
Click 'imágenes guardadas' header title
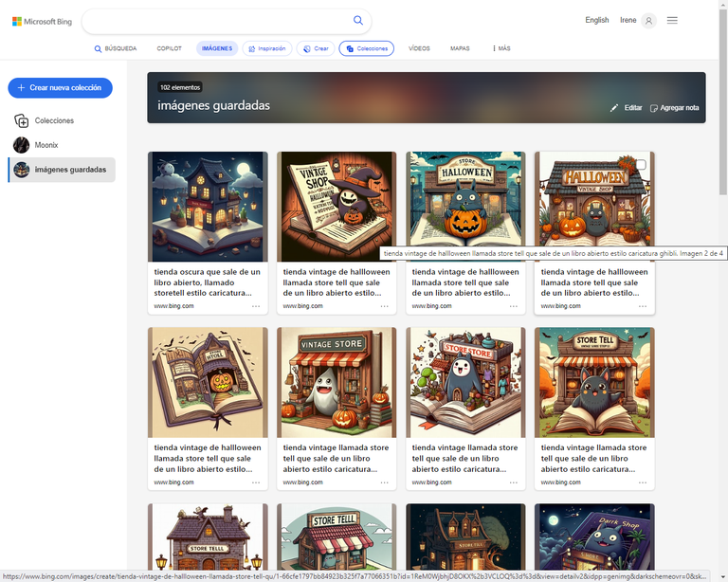(213, 106)
